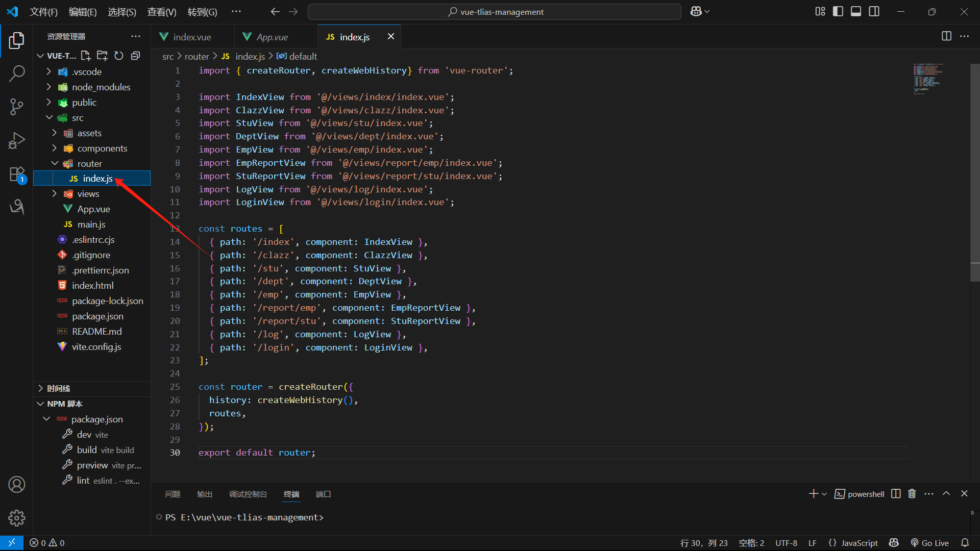Open the Search view in activity bar
980x551 pixels.
pos(16,73)
